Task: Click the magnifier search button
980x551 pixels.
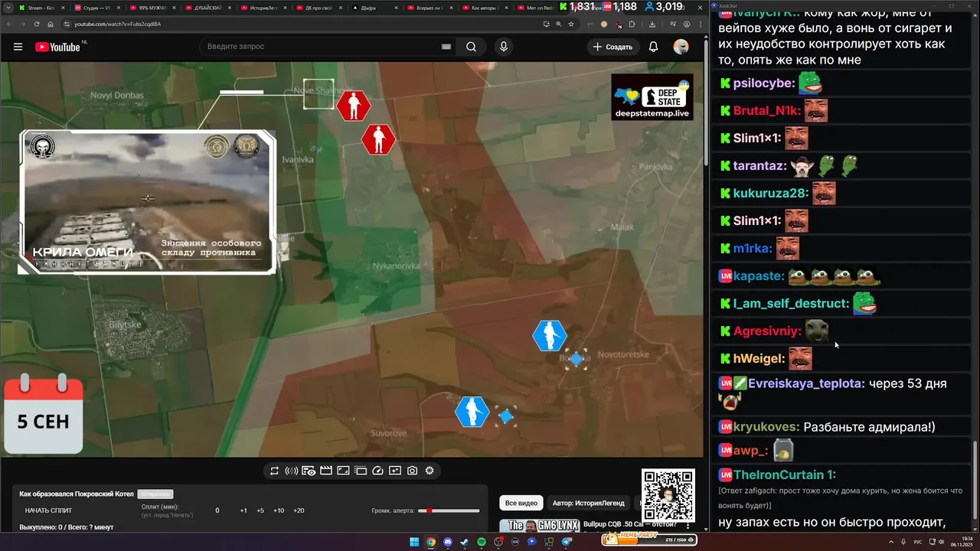Action: click(x=471, y=47)
